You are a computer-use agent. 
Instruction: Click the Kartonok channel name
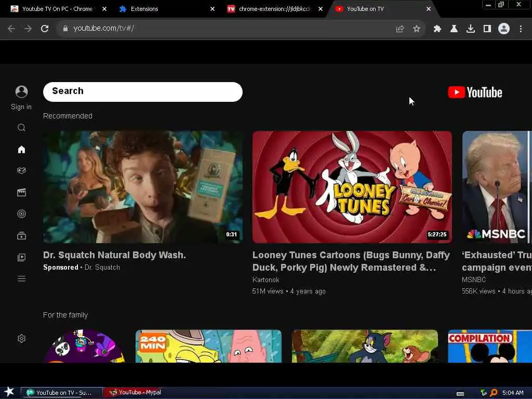coord(265,280)
